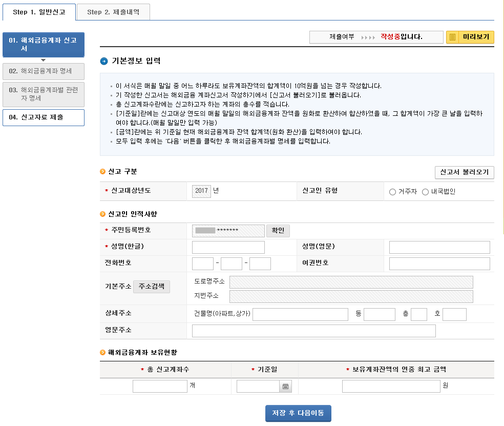Open 03. 해외금융계좌별 관련자 명세

(44, 94)
